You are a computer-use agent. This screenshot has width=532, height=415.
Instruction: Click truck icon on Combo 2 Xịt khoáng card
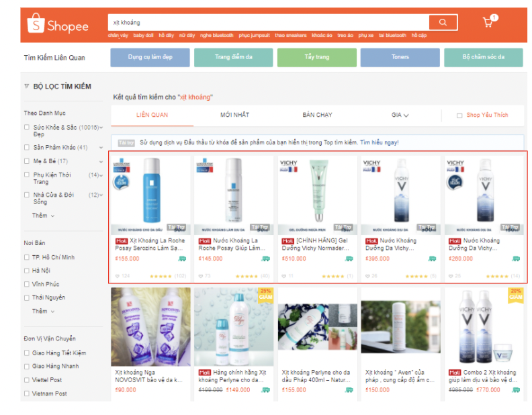[516, 390]
